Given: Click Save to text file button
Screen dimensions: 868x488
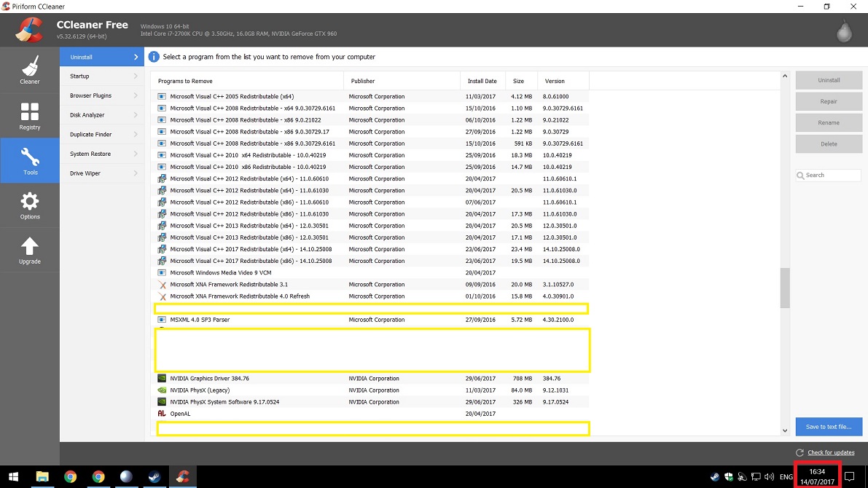Looking at the screenshot, I should (829, 427).
